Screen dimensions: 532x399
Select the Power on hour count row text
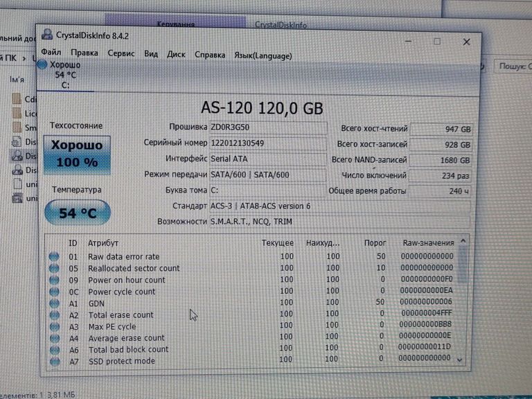pyautogui.click(x=127, y=280)
